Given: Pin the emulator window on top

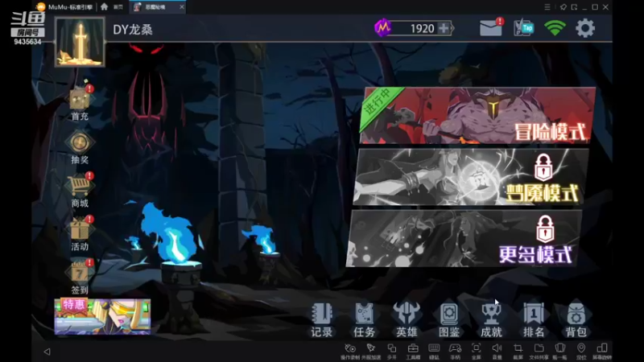Looking at the screenshot, I should point(563,7).
